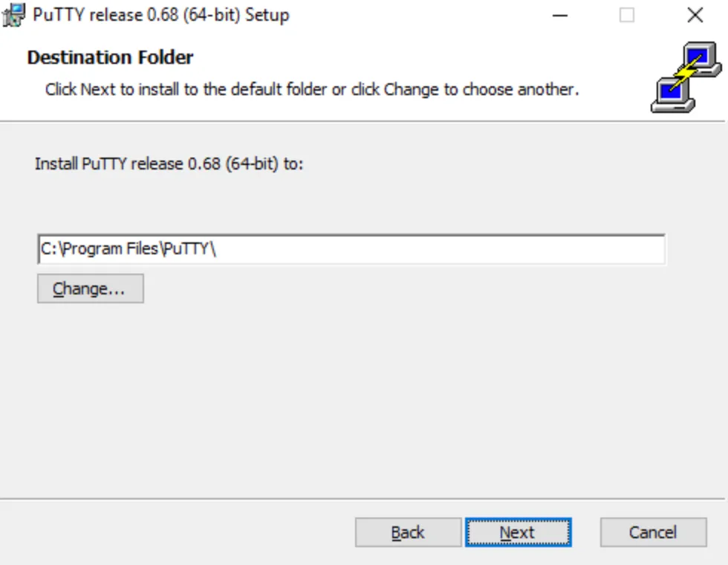Viewport: 728px width, 565px height.
Task: Cancel the PuTTY installation
Action: tap(653, 532)
